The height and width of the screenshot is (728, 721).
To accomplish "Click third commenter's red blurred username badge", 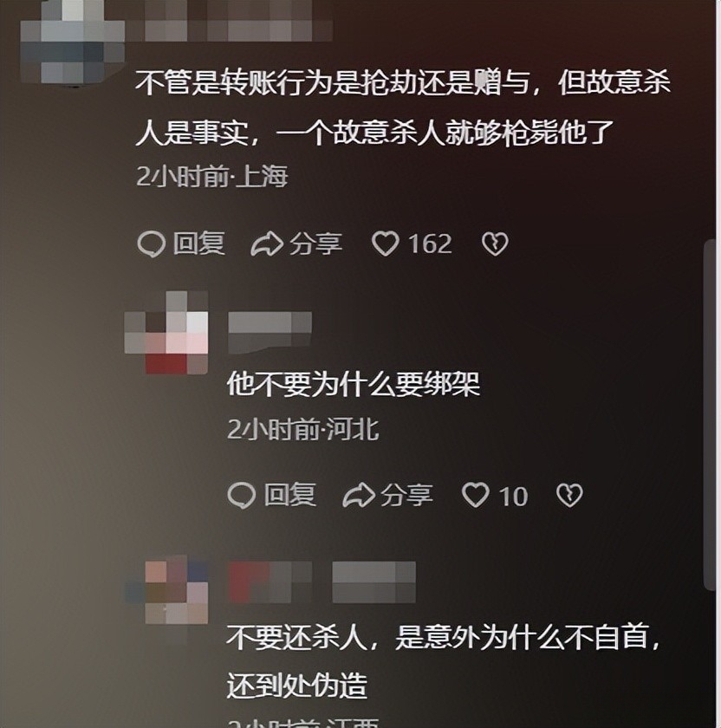I will tap(270, 582).
